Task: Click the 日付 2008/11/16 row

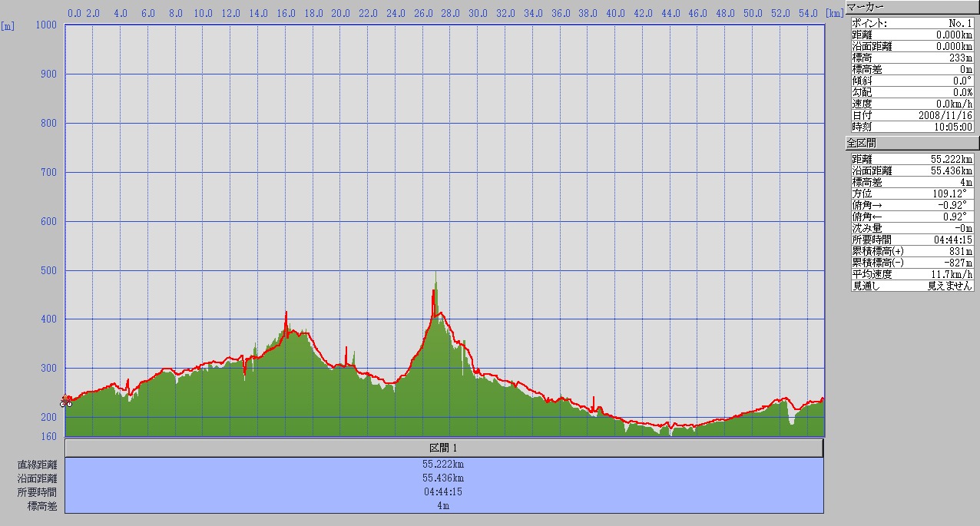Action: 912,115
